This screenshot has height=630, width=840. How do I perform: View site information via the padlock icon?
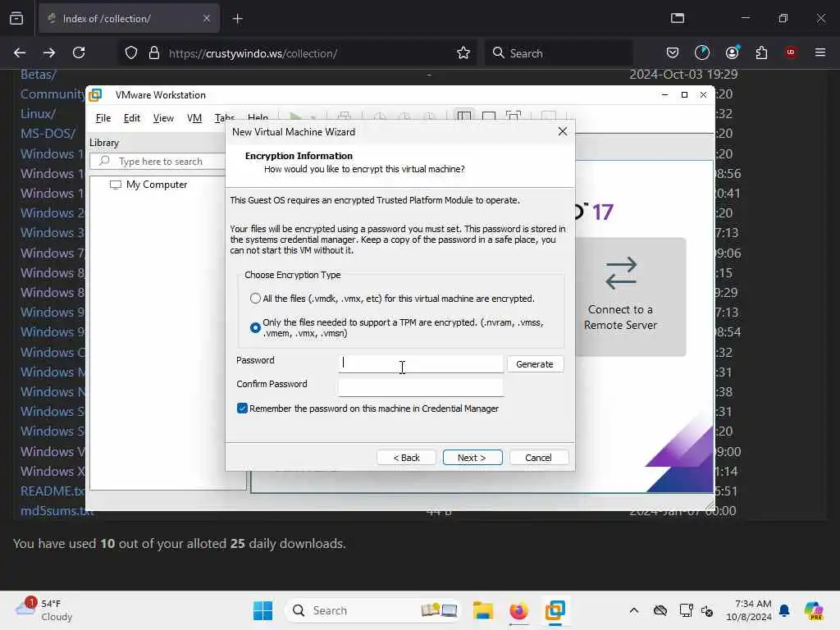click(154, 53)
